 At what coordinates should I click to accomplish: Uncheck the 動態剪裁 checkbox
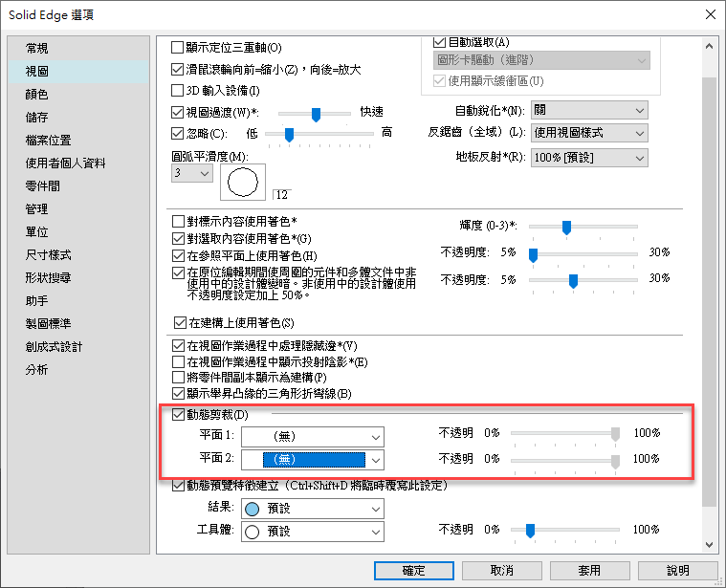point(178,414)
